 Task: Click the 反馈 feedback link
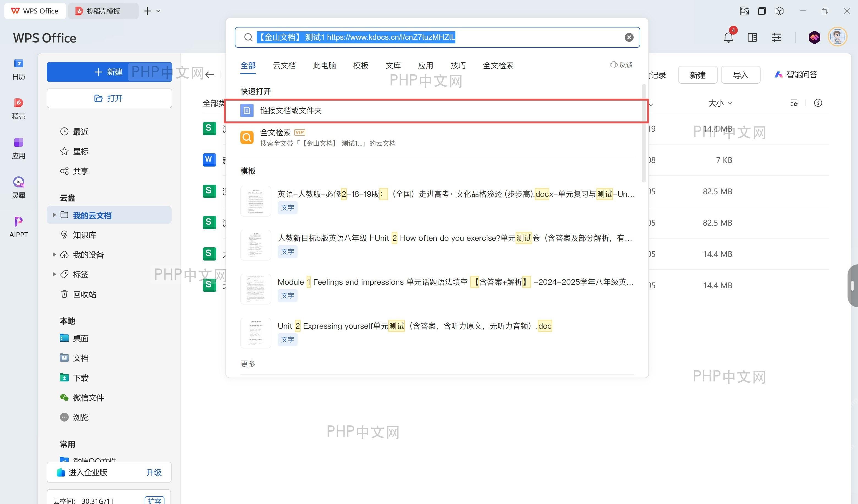[x=621, y=64]
